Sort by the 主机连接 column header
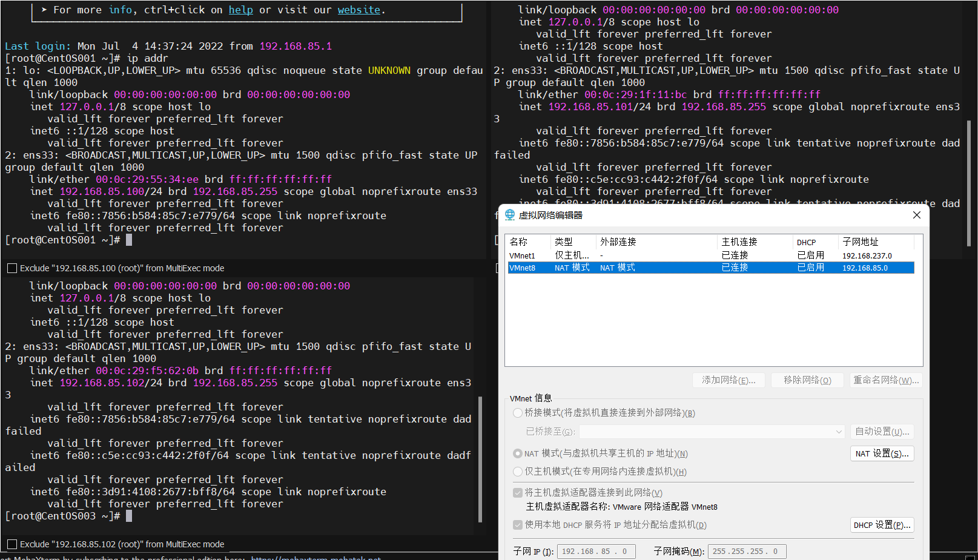Screen dimensions: 978x560 pyautogui.click(x=755, y=242)
